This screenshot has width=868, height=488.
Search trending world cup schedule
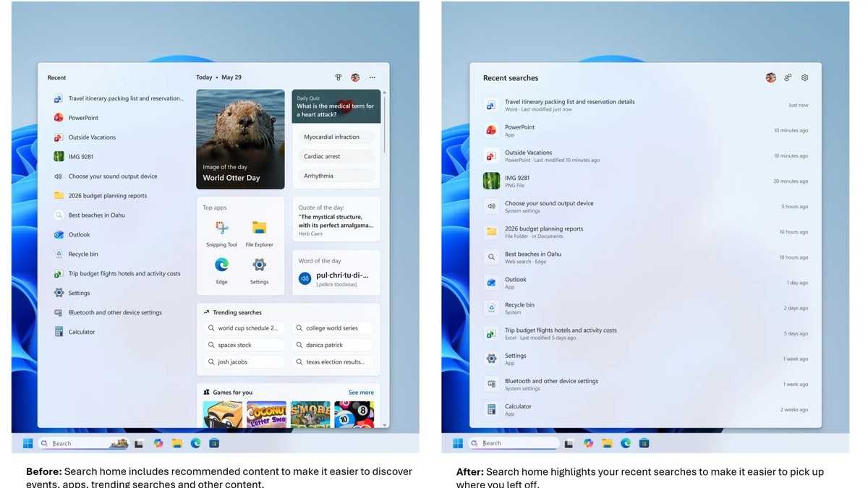click(244, 328)
